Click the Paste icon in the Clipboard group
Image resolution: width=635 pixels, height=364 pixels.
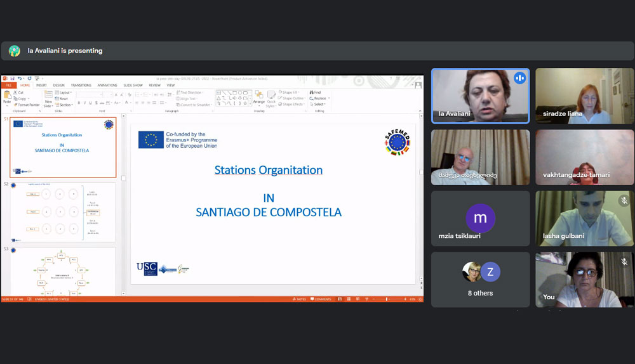[x=7, y=97]
